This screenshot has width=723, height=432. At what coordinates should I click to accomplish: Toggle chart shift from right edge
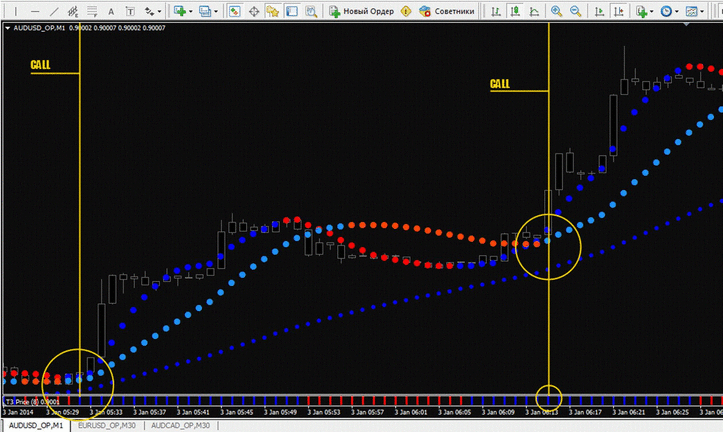618,11
